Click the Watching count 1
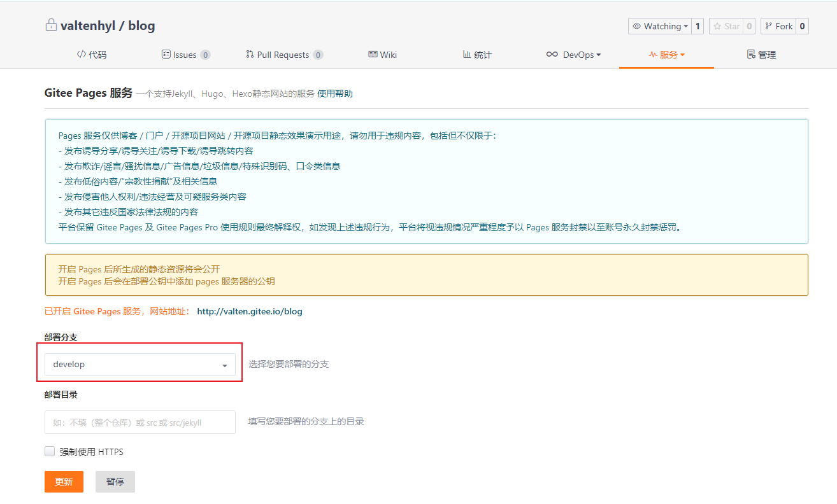The height and width of the screenshot is (504, 837). [x=697, y=26]
